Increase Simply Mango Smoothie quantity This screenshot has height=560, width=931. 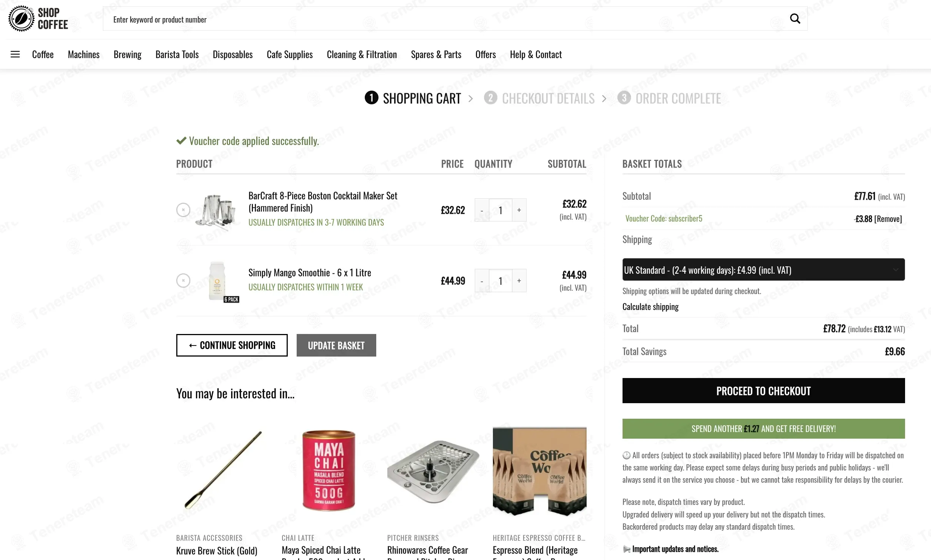click(519, 281)
